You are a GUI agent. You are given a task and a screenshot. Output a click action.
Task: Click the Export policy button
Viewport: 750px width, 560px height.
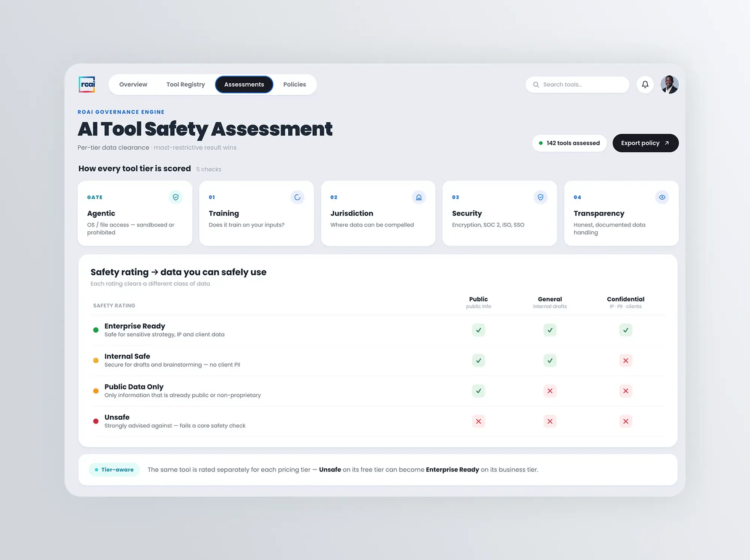pyautogui.click(x=645, y=143)
